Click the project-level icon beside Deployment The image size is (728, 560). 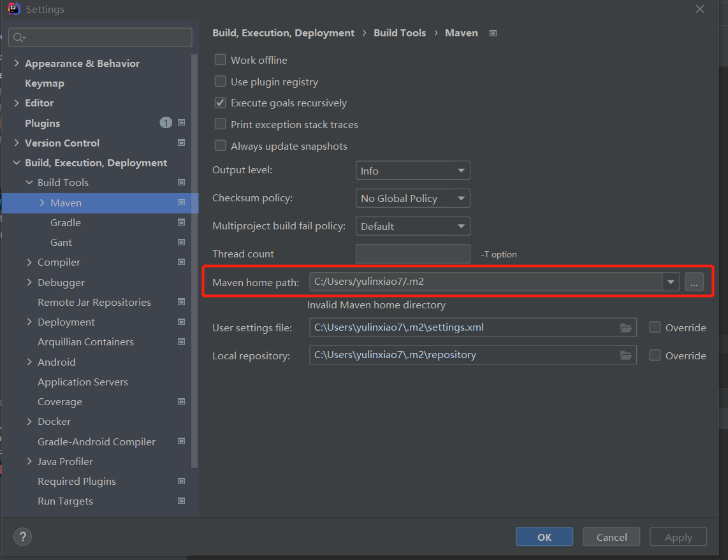(x=182, y=322)
